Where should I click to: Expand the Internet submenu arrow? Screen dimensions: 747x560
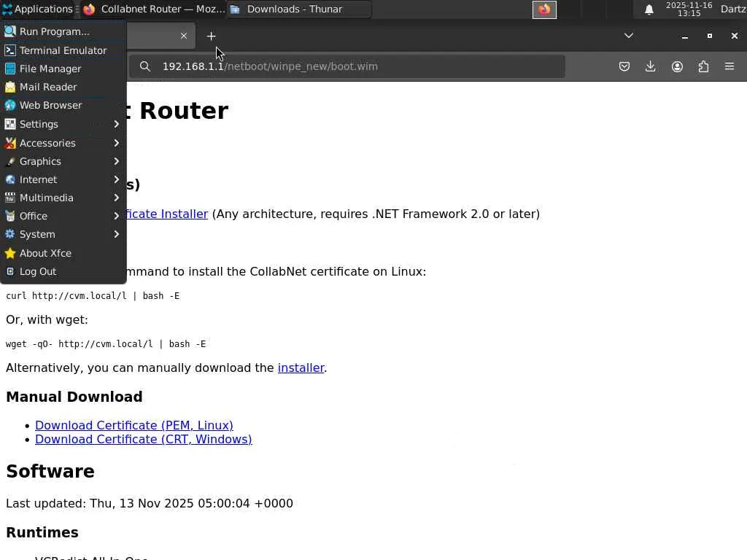pyautogui.click(x=116, y=179)
